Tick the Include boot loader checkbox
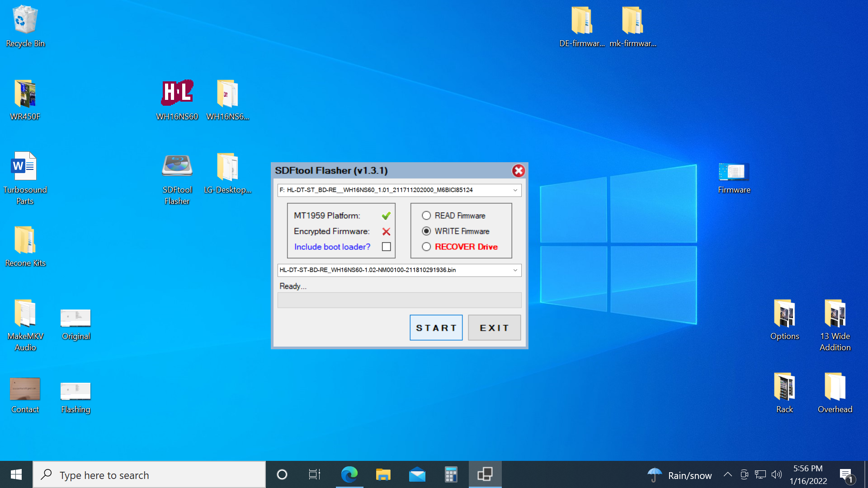 [x=386, y=247]
